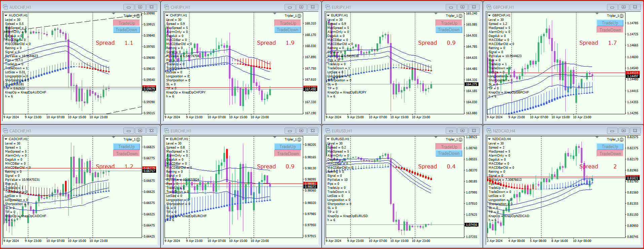
Task: Expand the arrow next to EURJPY,H1 chart label
Action: point(328,15)
